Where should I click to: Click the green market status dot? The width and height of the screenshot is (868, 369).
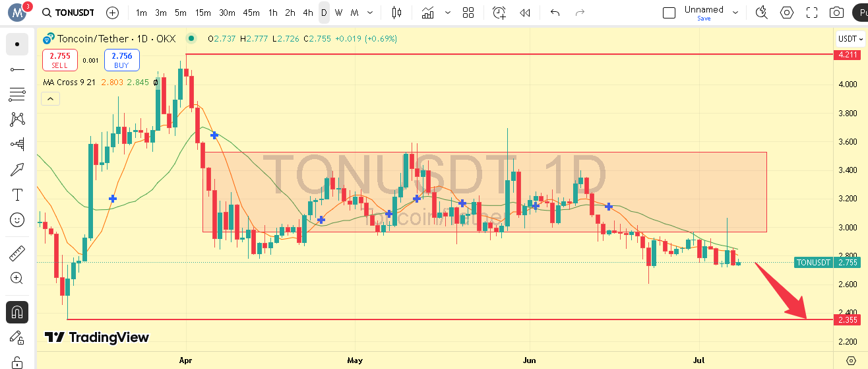pos(191,39)
